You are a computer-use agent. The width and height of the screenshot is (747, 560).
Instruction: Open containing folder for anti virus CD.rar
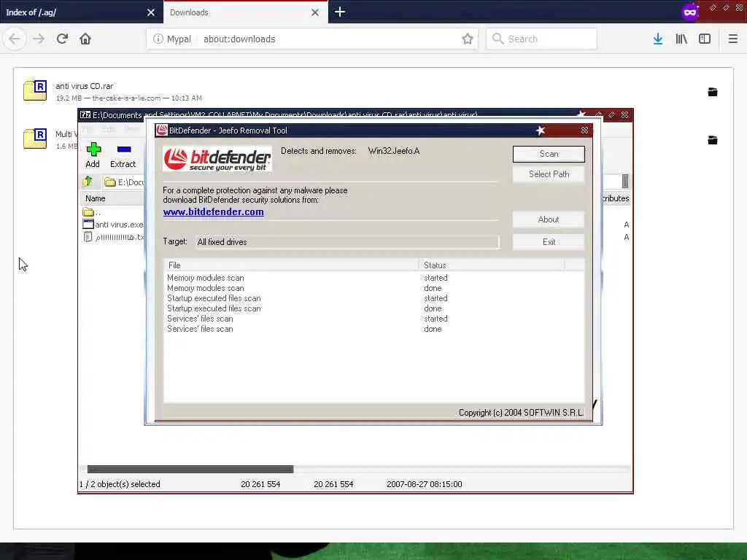[x=712, y=92]
